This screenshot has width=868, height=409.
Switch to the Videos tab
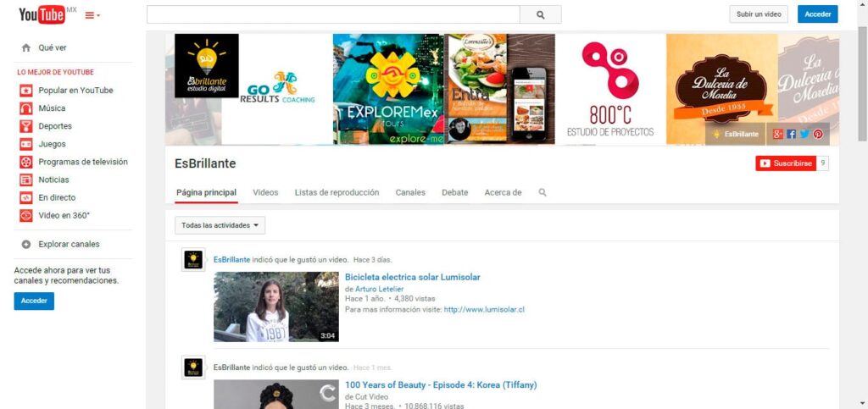[x=265, y=192]
